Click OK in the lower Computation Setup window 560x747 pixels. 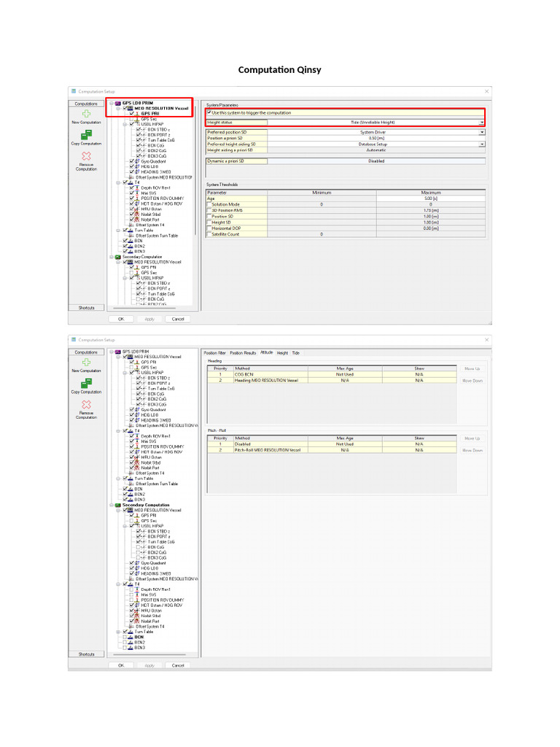point(121,665)
